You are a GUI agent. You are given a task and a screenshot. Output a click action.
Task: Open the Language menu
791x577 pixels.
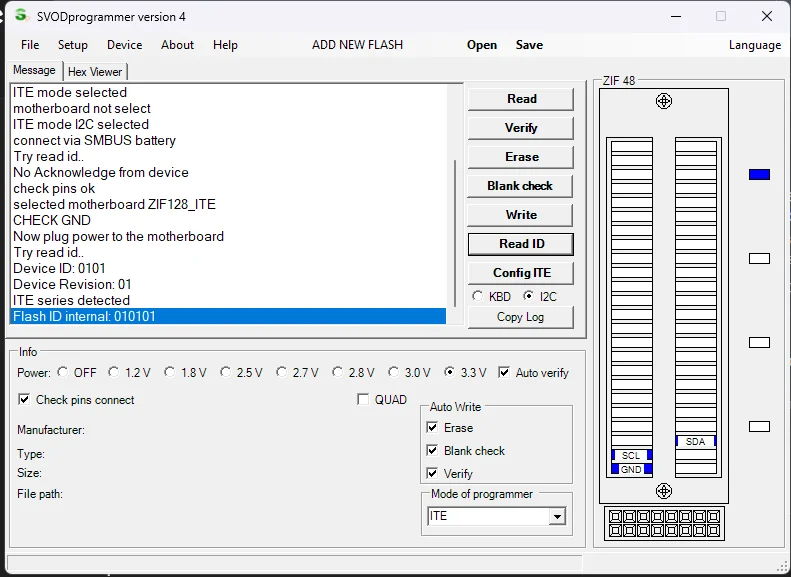tap(755, 45)
